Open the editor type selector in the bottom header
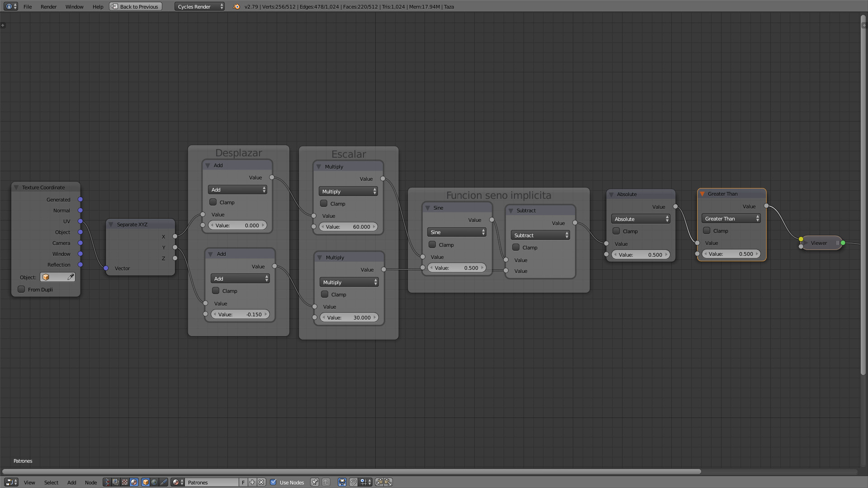Image resolution: width=868 pixels, height=488 pixels. 11,482
